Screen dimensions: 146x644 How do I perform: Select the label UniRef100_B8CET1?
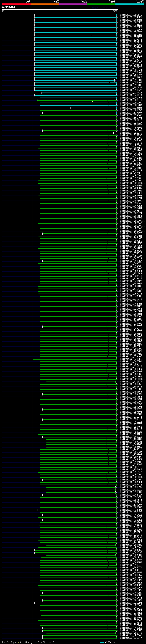[x=131, y=100]
